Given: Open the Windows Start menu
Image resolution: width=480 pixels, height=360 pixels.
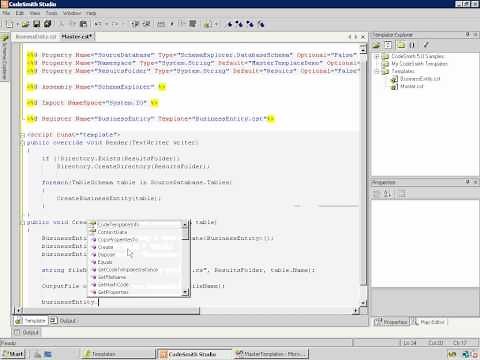Looking at the screenshot, I should [x=13, y=354].
